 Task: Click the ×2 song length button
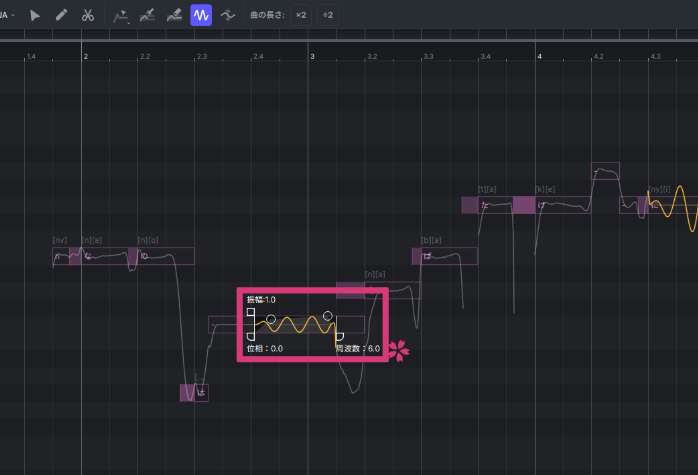click(301, 16)
